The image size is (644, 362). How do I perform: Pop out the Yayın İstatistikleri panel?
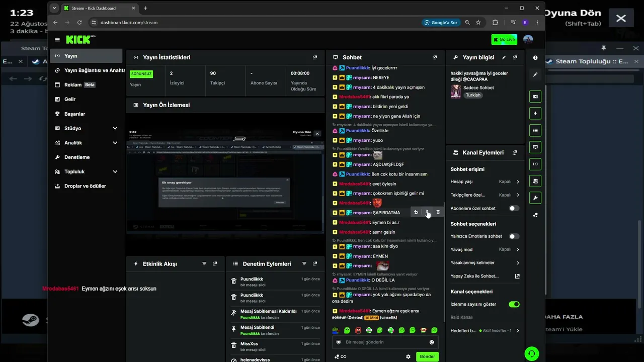[315, 58]
